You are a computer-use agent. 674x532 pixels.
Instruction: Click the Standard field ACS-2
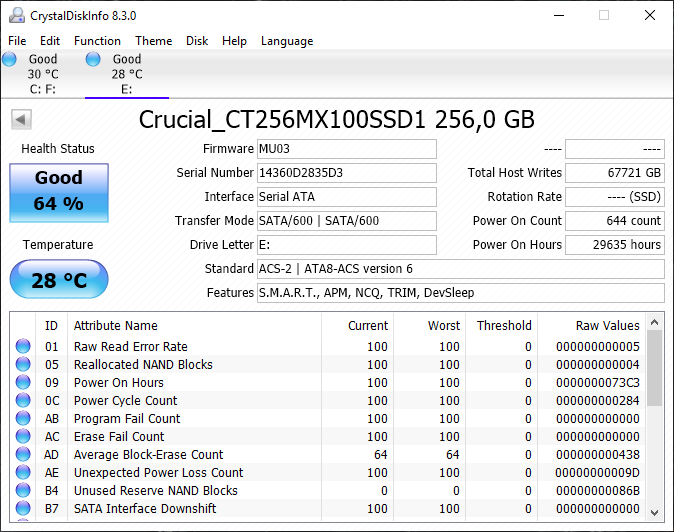461,269
